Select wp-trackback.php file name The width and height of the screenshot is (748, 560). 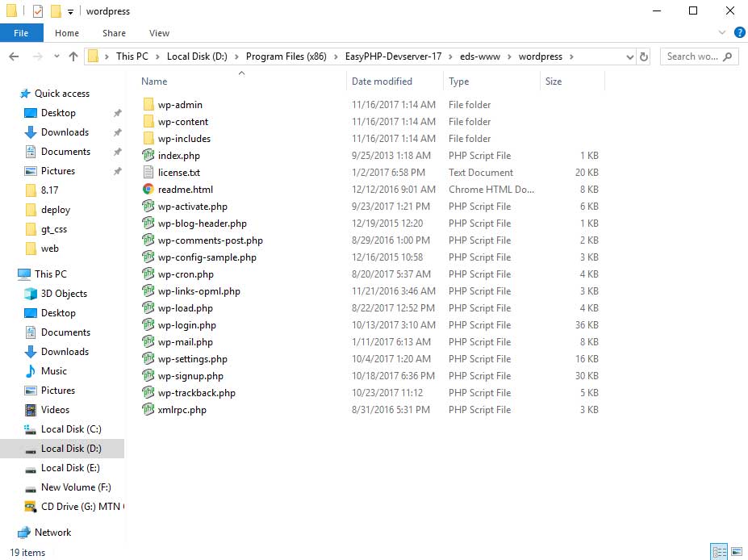tap(197, 393)
